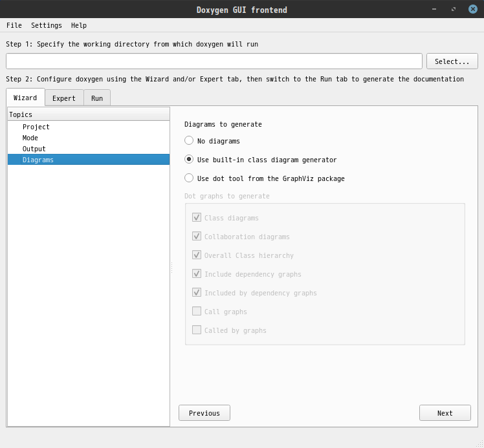
Task: Toggle the Overall Class hierarchy checkbox
Action: (x=197, y=255)
